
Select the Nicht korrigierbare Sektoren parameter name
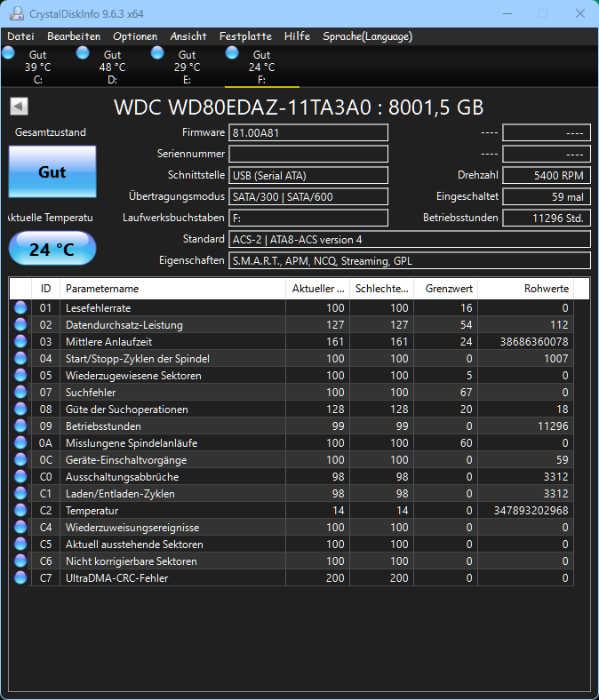point(132,561)
